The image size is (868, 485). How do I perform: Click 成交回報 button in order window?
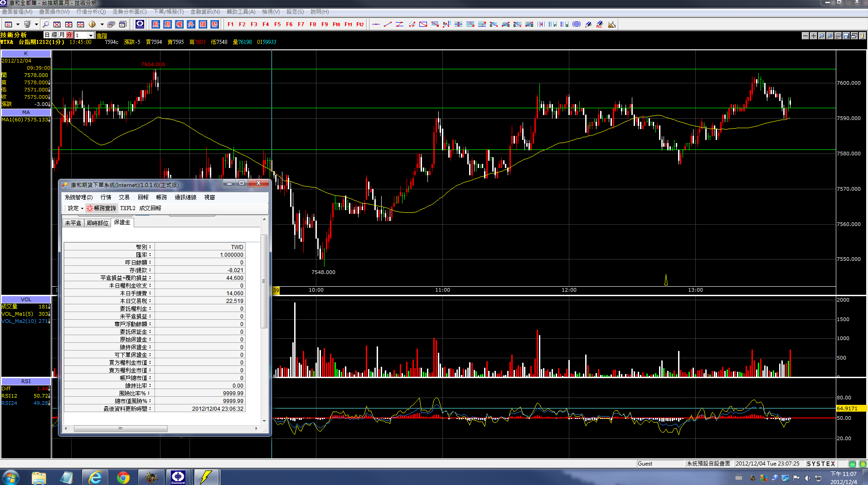(x=150, y=208)
